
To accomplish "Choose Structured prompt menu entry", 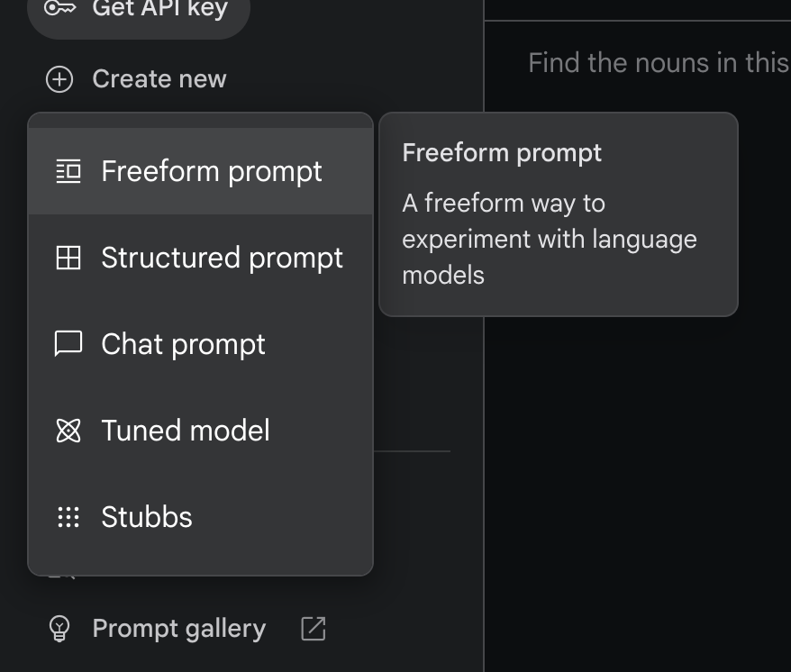I will (x=222, y=258).
